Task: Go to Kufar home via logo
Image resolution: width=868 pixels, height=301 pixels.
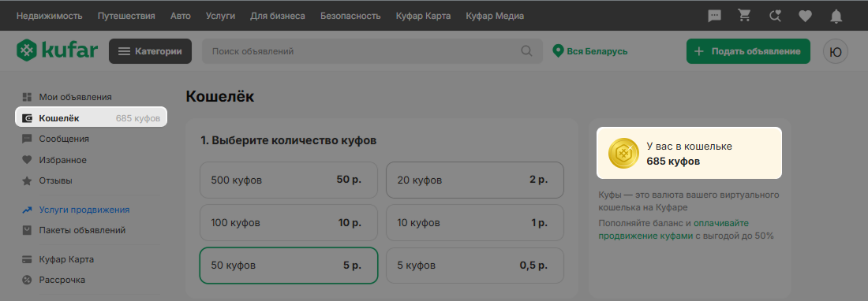Action: [x=57, y=51]
